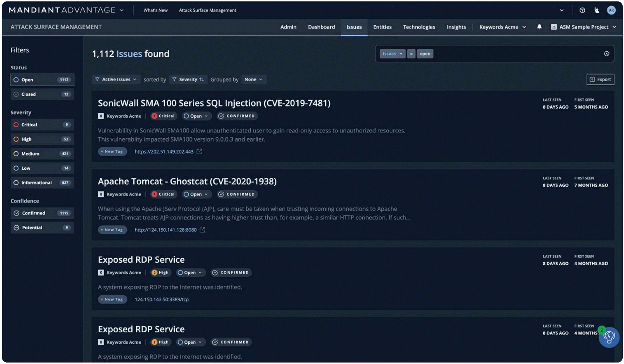Screen dimensions: 624x364
Task: Click the Keywords Acme K icon on SonicWall issue
Action: click(101, 116)
